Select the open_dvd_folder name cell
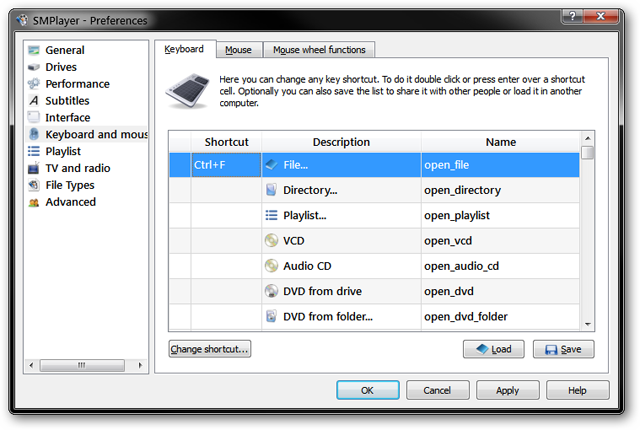Image resolution: width=640 pixels, height=430 pixels. pyautogui.click(x=500, y=317)
